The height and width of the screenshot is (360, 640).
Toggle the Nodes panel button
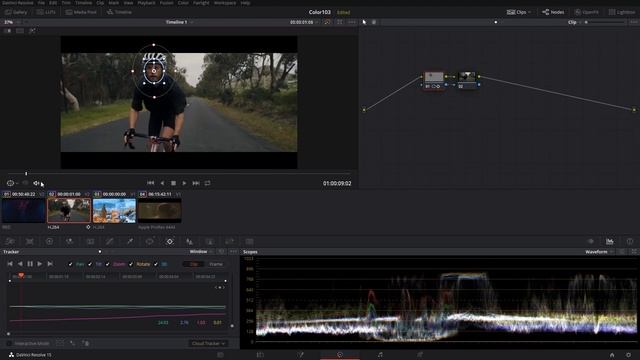tap(553, 12)
